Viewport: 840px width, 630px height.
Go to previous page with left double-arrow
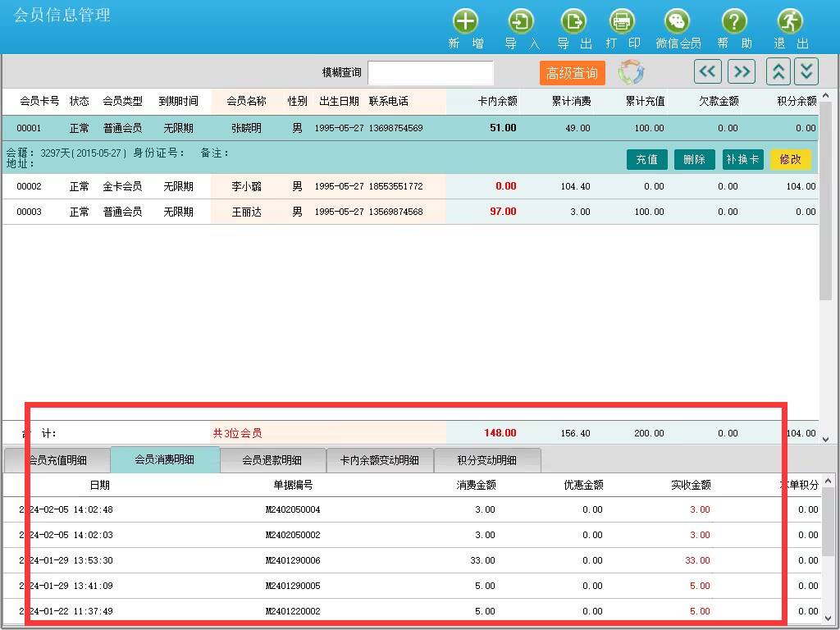point(707,72)
